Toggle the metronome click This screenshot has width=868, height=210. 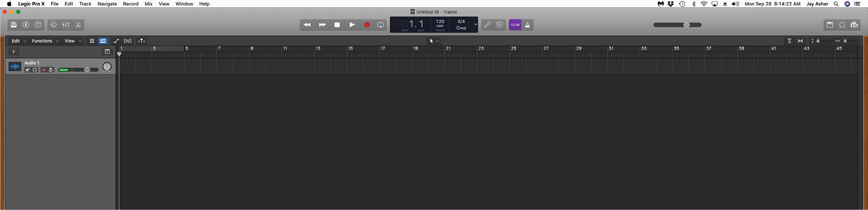tap(528, 25)
